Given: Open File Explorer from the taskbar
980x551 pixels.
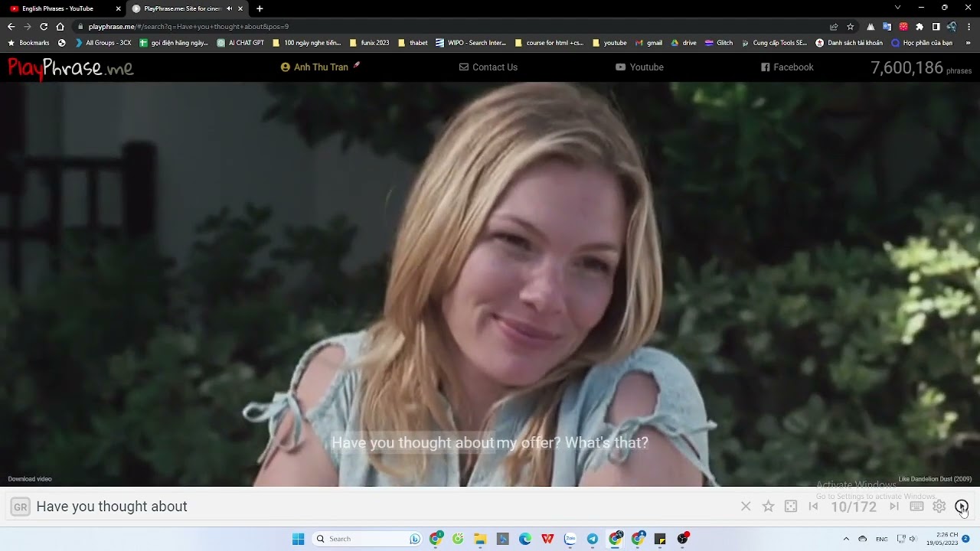Looking at the screenshot, I should coord(480,539).
